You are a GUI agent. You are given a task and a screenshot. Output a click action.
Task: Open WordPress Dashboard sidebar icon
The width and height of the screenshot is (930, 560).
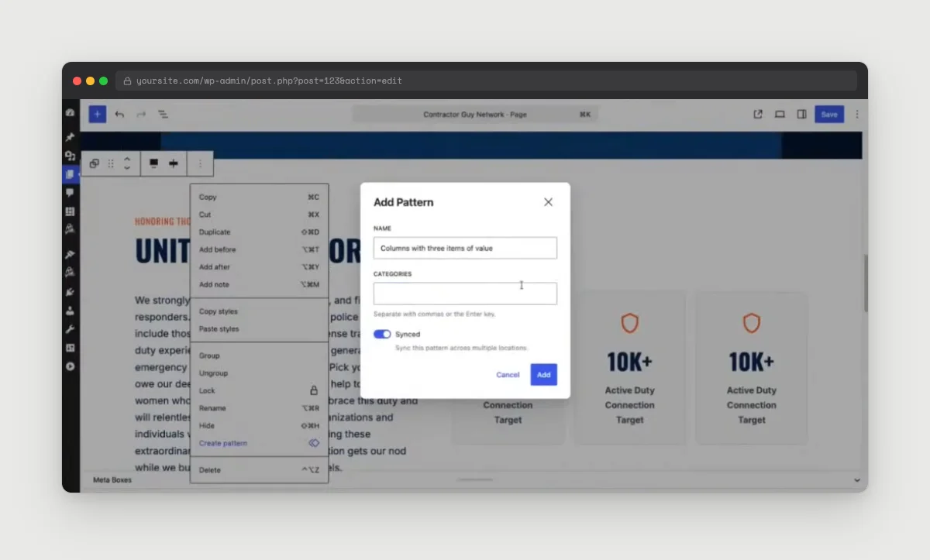click(70, 112)
